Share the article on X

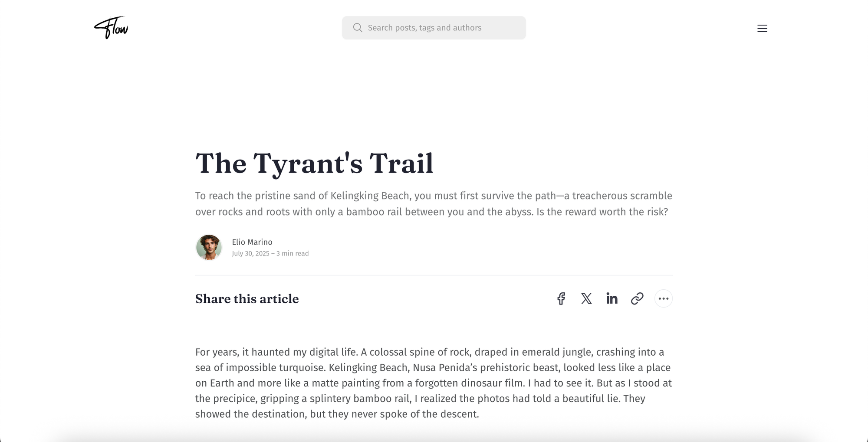tap(586, 298)
